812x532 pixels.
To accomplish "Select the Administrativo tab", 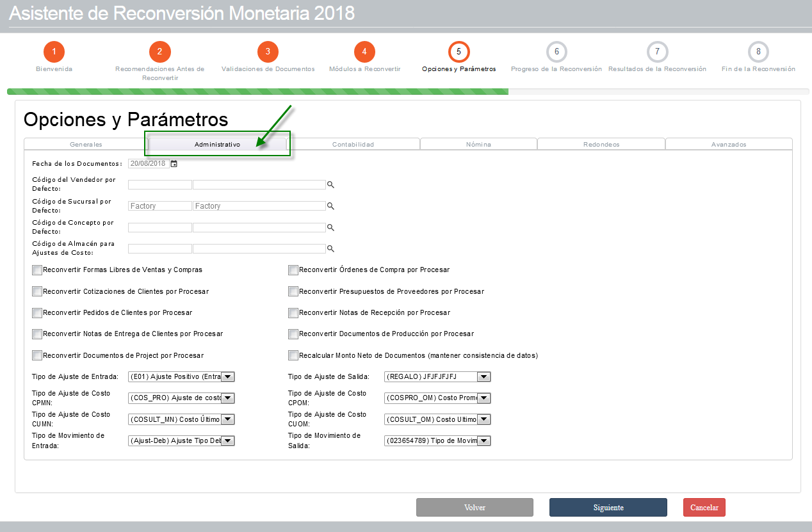I will (218, 145).
